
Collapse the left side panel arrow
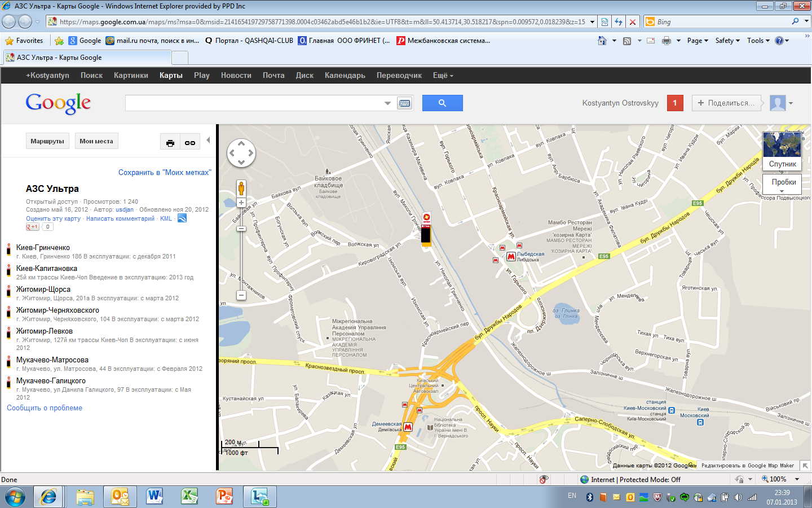click(208, 140)
